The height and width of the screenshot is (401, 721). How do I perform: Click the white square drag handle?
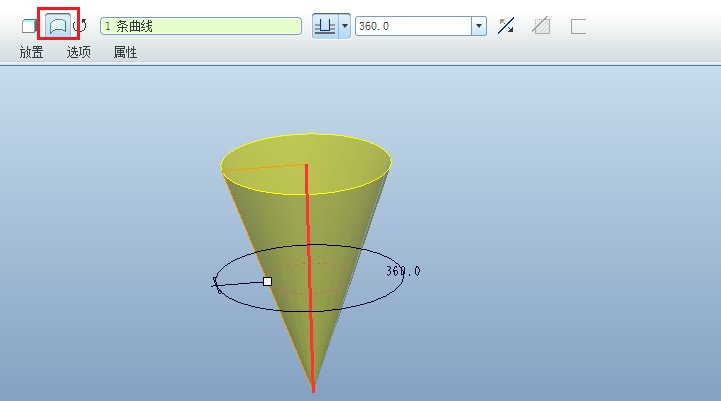(267, 281)
